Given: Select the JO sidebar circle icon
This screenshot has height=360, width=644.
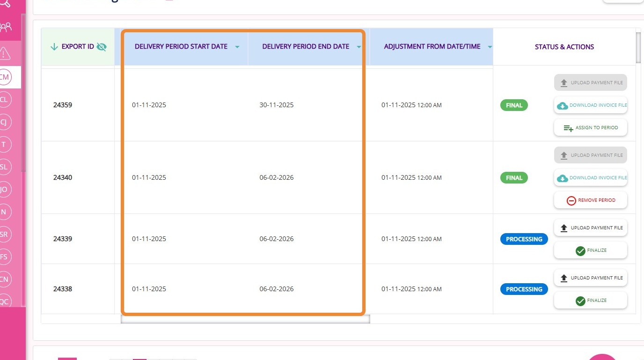Looking at the screenshot, I should click(x=4, y=189).
